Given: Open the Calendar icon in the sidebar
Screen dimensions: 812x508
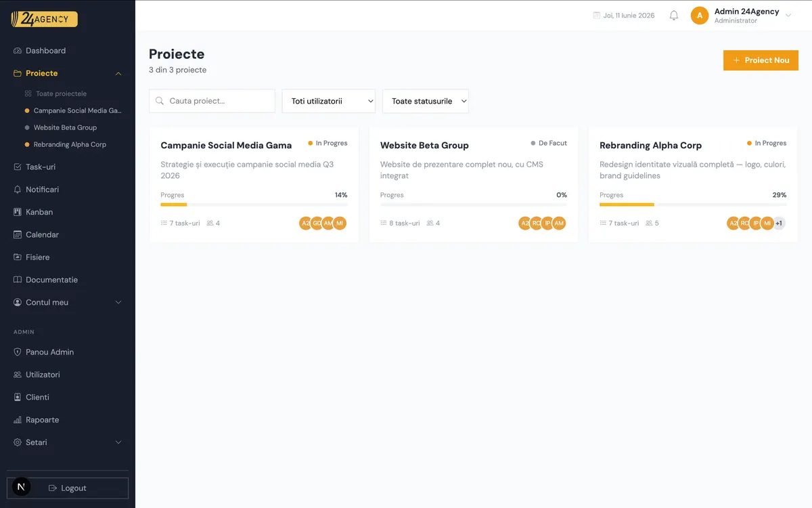Looking at the screenshot, I should click(x=18, y=234).
